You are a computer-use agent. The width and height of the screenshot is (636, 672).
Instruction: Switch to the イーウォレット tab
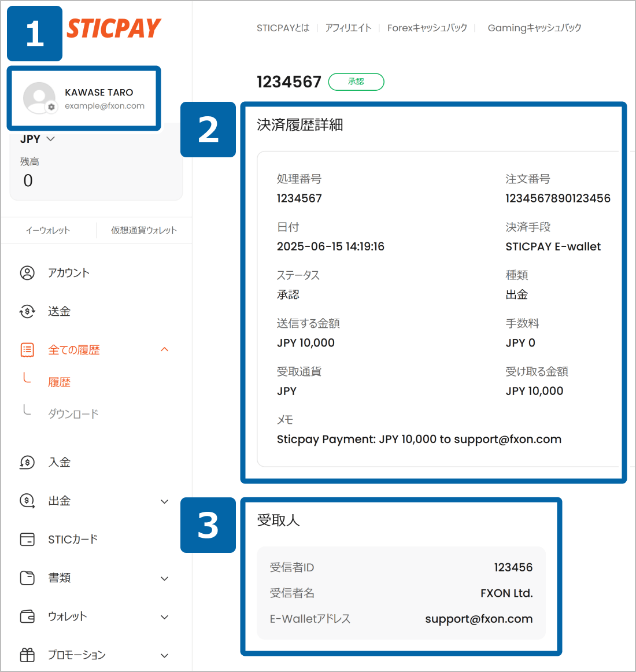click(48, 231)
